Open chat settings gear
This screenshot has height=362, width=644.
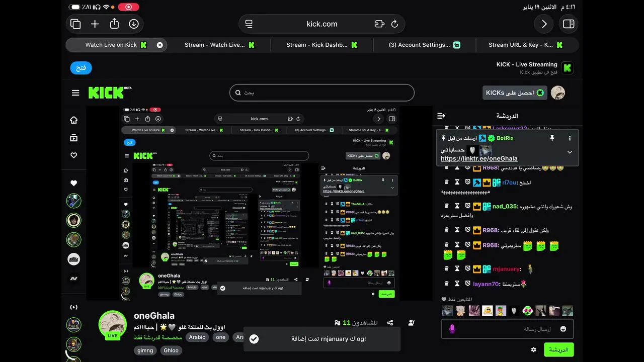tap(534, 349)
